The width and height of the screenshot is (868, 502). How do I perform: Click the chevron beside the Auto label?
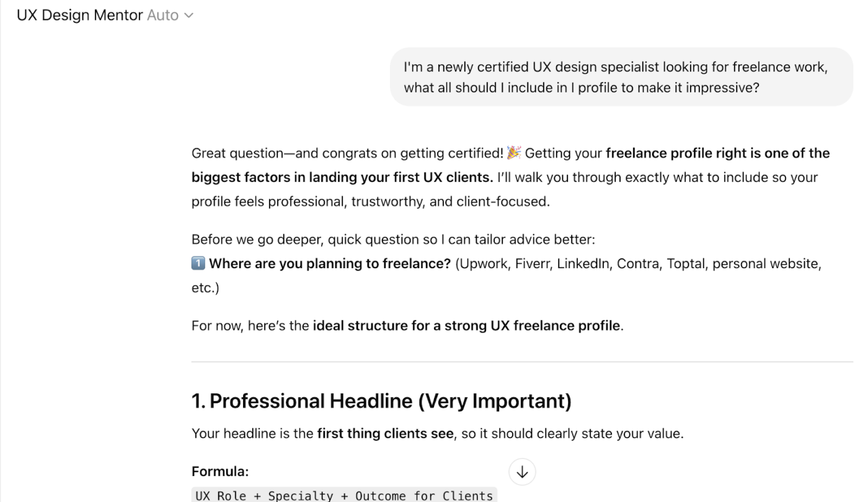[188, 15]
